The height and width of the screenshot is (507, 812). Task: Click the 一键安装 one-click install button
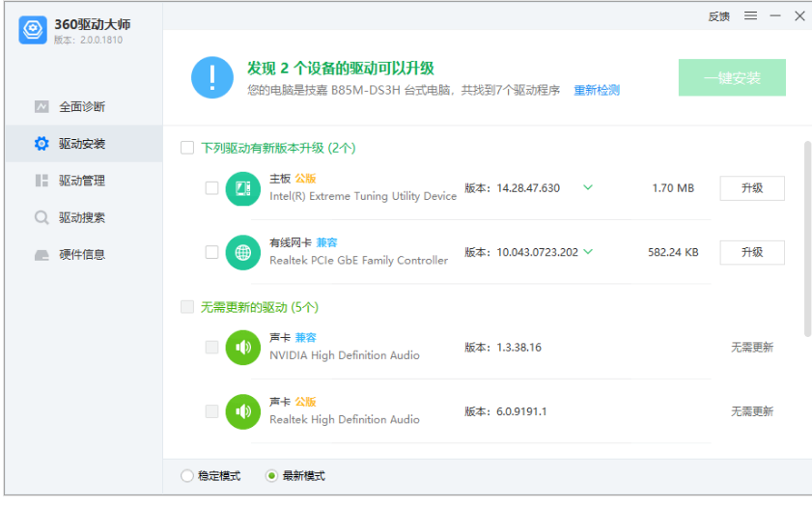pos(732,78)
